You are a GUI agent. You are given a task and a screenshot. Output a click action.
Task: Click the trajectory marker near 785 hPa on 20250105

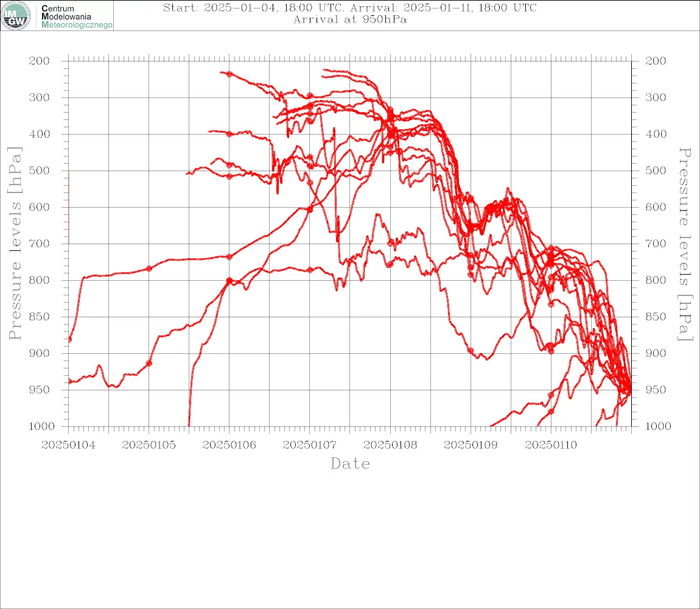(x=149, y=269)
